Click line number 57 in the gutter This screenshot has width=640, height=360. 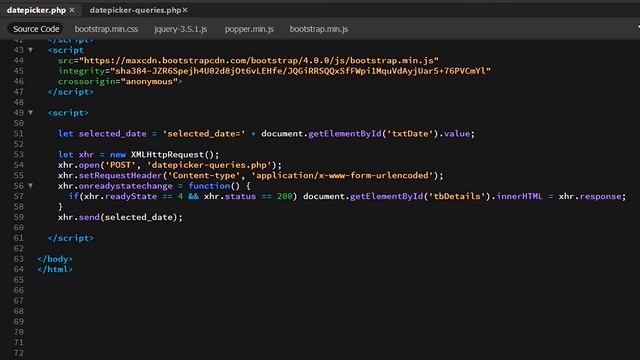tap(18, 196)
